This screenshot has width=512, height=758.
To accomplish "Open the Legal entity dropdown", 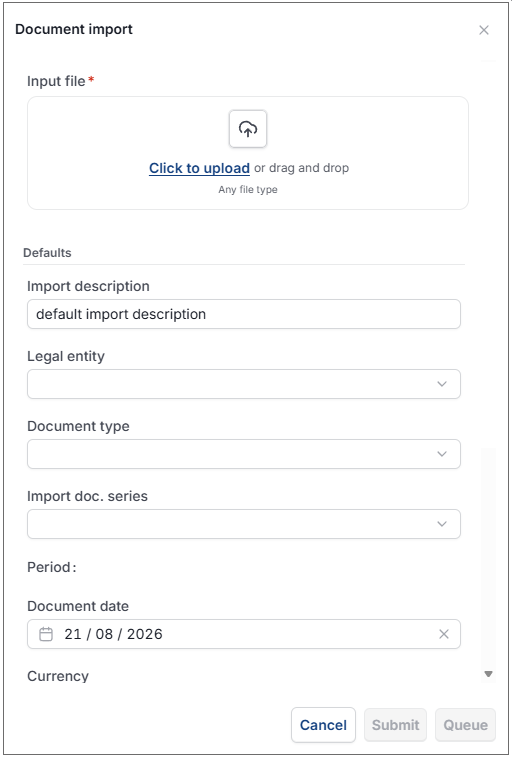I will click(244, 384).
